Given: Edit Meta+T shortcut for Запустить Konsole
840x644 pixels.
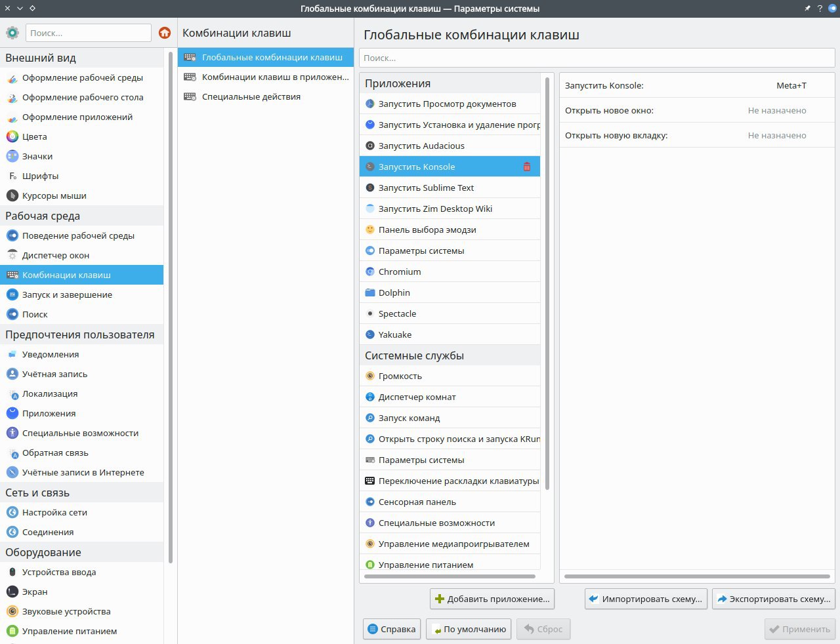Looking at the screenshot, I should pyautogui.click(x=791, y=85).
